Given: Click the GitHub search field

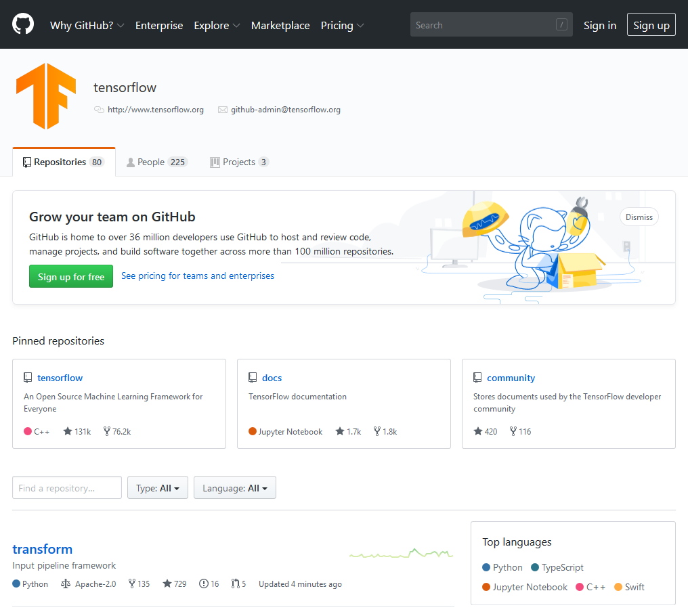Looking at the screenshot, I should point(492,24).
